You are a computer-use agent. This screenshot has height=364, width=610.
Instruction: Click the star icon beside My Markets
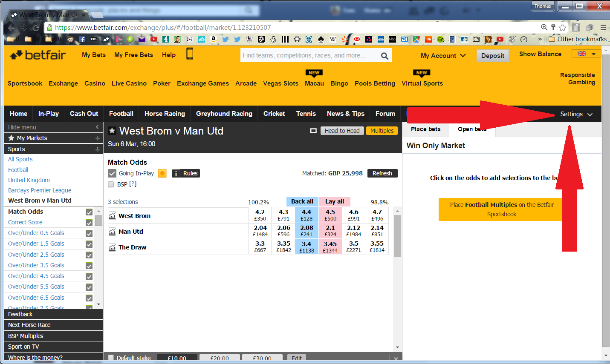pos(12,138)
